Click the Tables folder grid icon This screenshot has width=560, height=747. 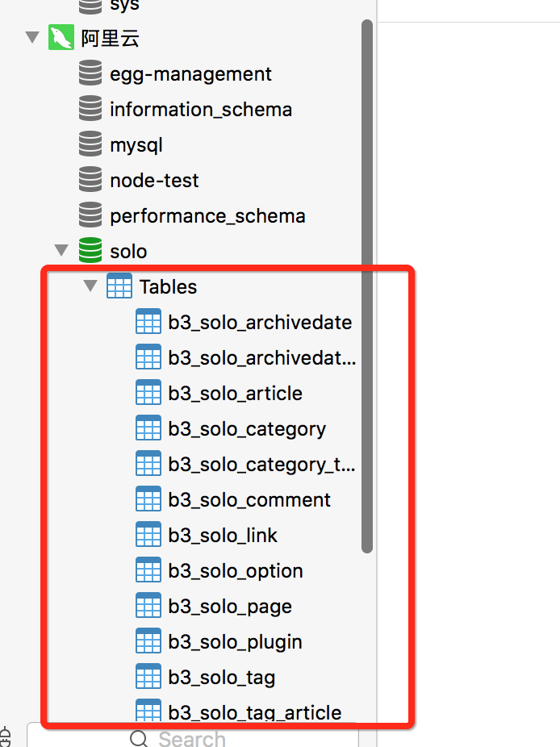[119, 286]
